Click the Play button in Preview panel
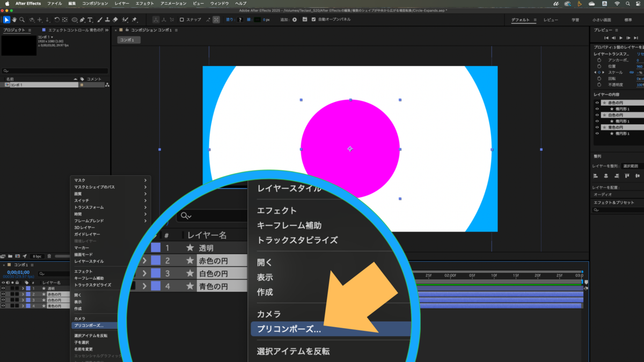This screenshot has height=362, width=644. point(621,38)
